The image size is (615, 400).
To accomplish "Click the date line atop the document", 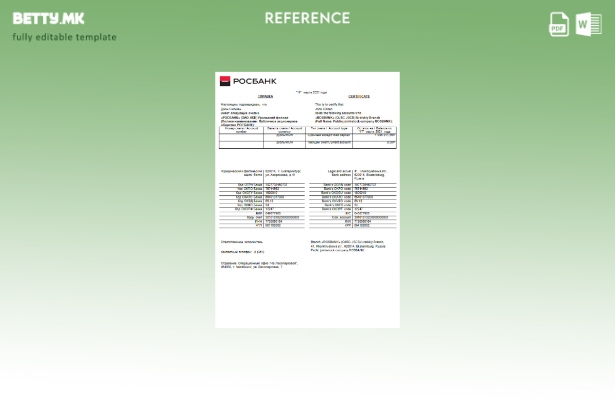I will [305, 91].
